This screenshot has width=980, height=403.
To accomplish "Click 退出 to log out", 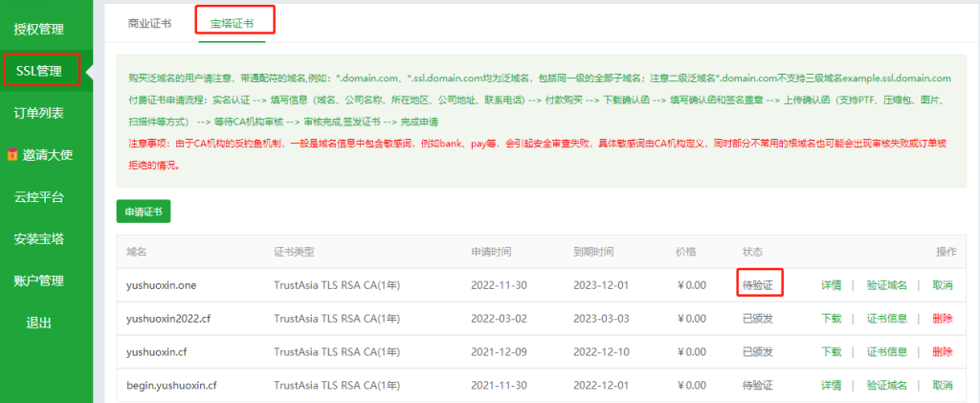I will click(x=39, y=323).
